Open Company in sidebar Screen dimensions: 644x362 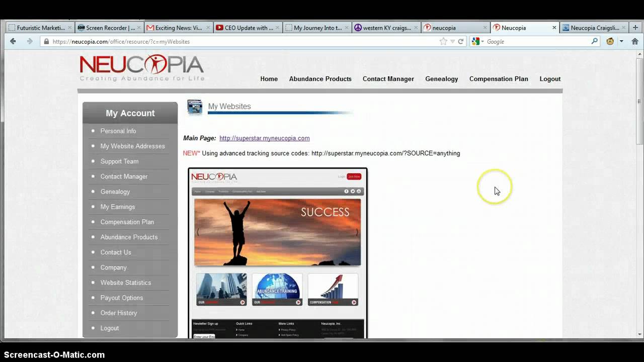coord(113,267)
